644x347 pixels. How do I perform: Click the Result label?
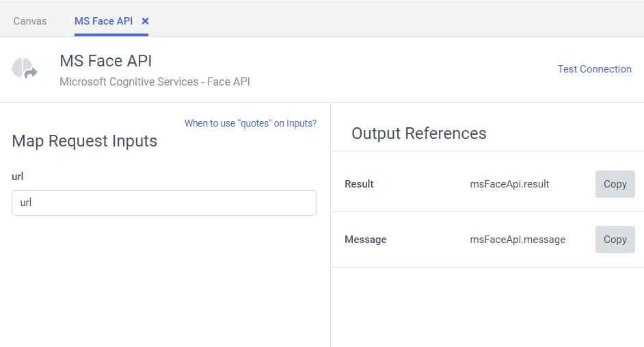[x=359, y=184]
